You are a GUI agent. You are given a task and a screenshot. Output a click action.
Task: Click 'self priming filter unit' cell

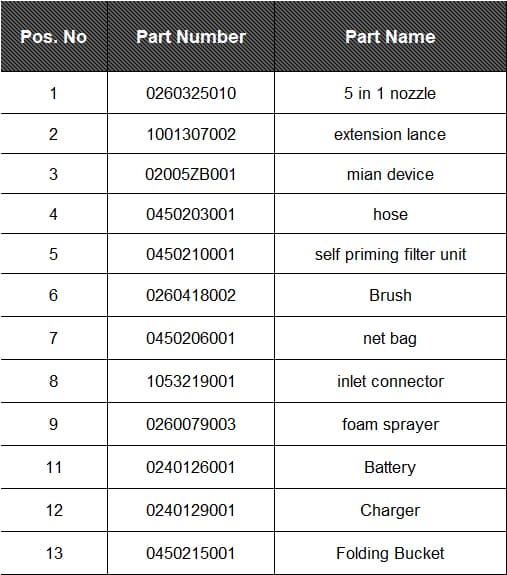(x=390, y=254)
